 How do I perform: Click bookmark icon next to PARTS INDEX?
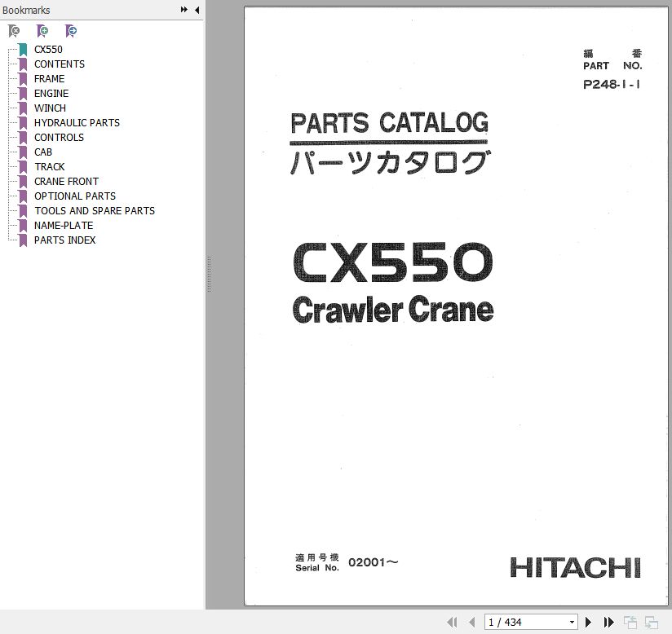[23, 240]
